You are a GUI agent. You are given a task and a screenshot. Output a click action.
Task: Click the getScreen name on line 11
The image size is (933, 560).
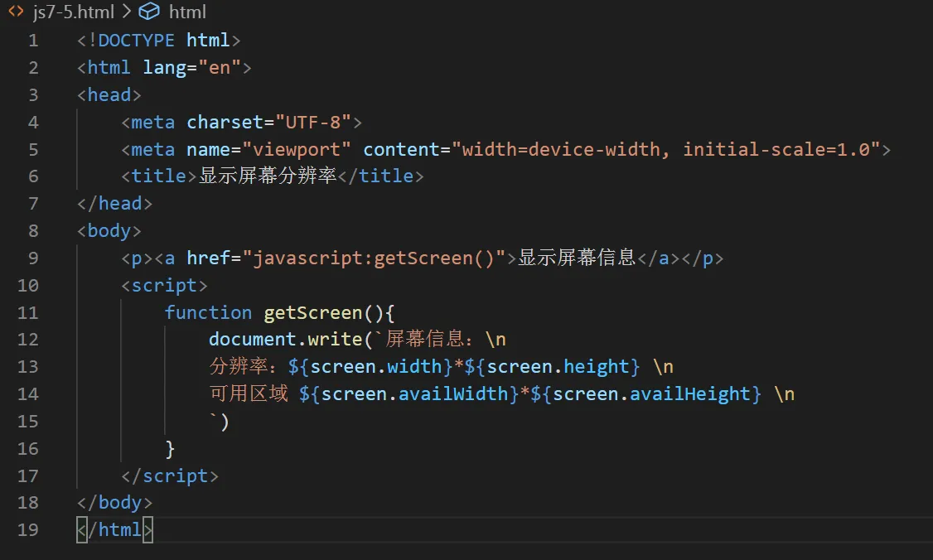click(x=313, y=312)
